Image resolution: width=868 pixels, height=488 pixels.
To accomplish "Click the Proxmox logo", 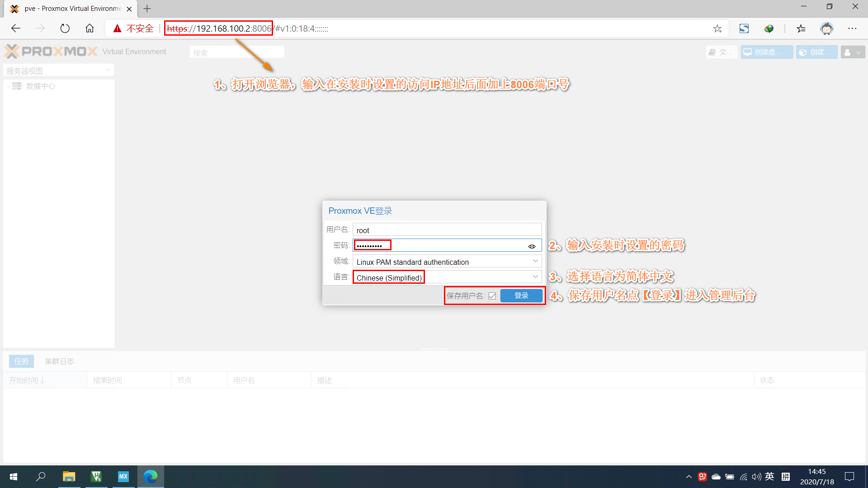I will click(51, 52).
